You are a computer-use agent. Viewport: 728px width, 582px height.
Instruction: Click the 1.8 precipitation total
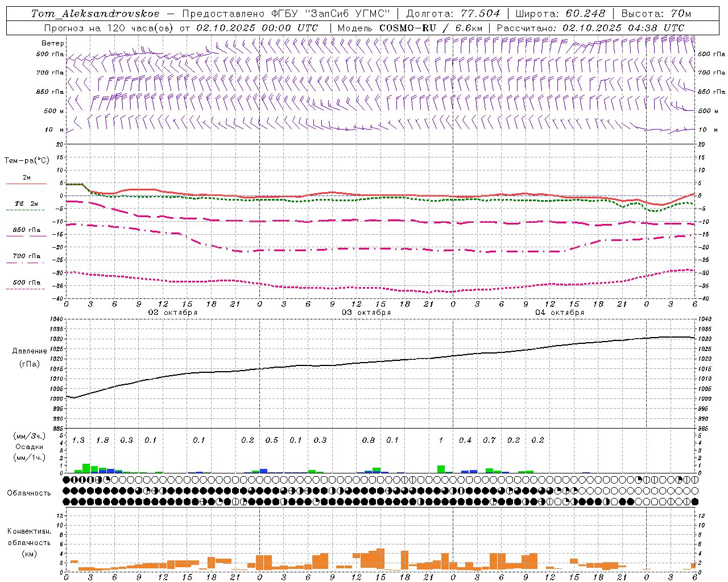[102, 440]
